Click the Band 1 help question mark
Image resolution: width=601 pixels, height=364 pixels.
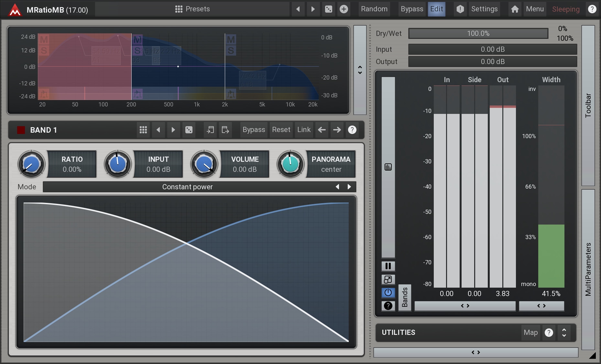(x=352, y=130)
